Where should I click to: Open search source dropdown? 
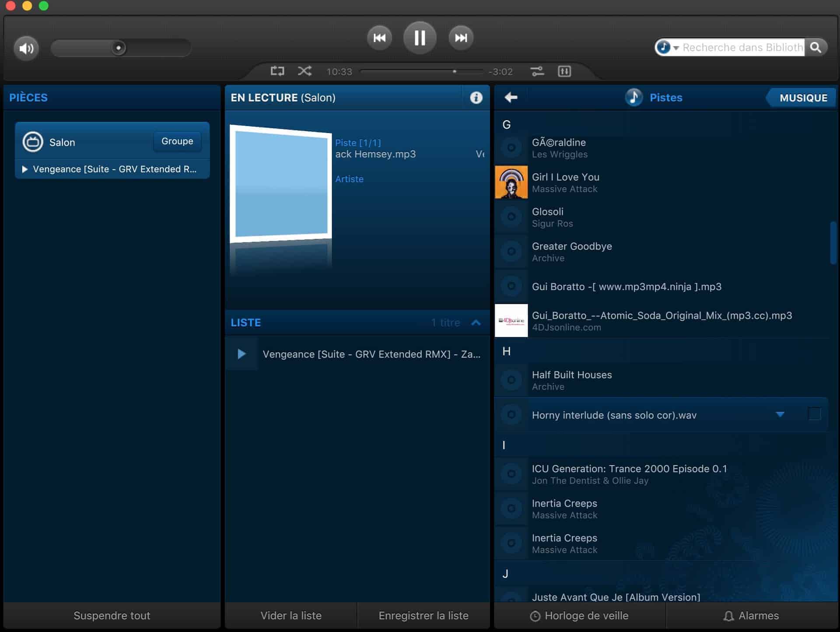click(676, 48)
